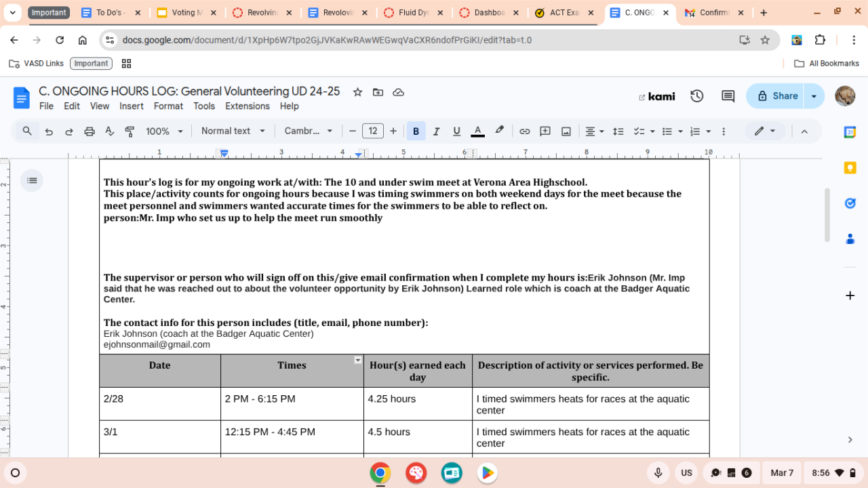Open the Format menu
This screenshot has height=488, width=868.
168,106
